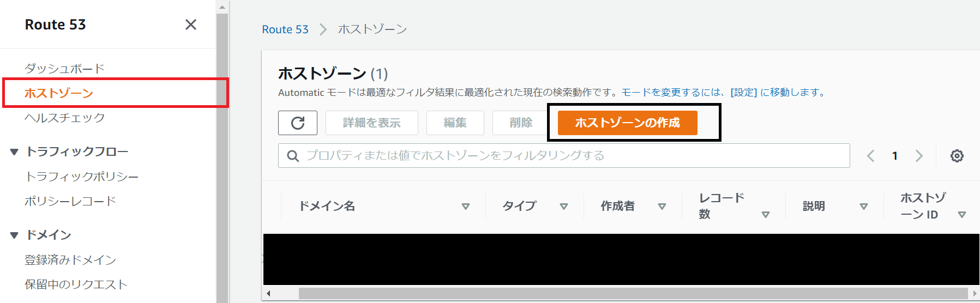Viewport: 980px width, 303px height.
Task: Click the search magnifier icon in filter box
Action: click(x=293, y=156)
